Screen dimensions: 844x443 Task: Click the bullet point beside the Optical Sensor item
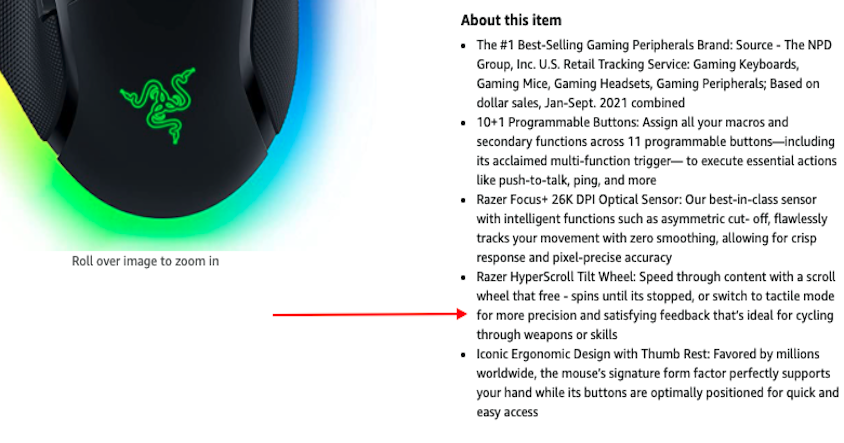click(463, 200)
